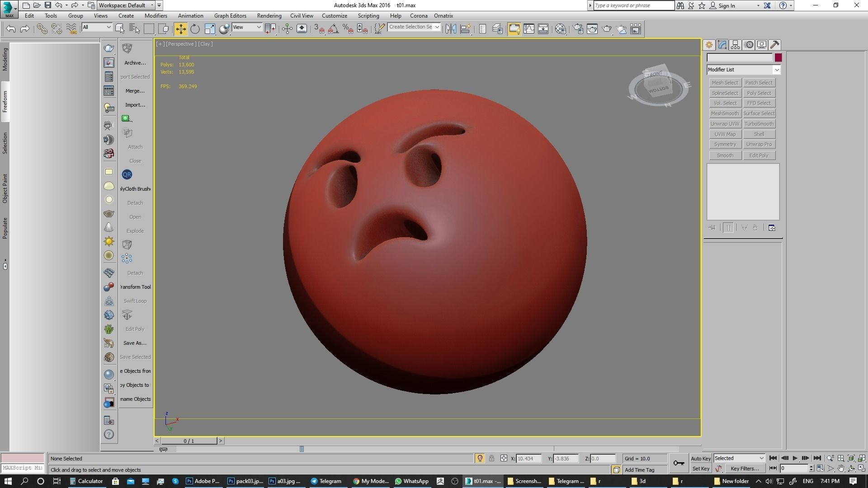Click Zoom Extents All icon
Viewport: 868px width, 488px height.
[x=862, y=458]
